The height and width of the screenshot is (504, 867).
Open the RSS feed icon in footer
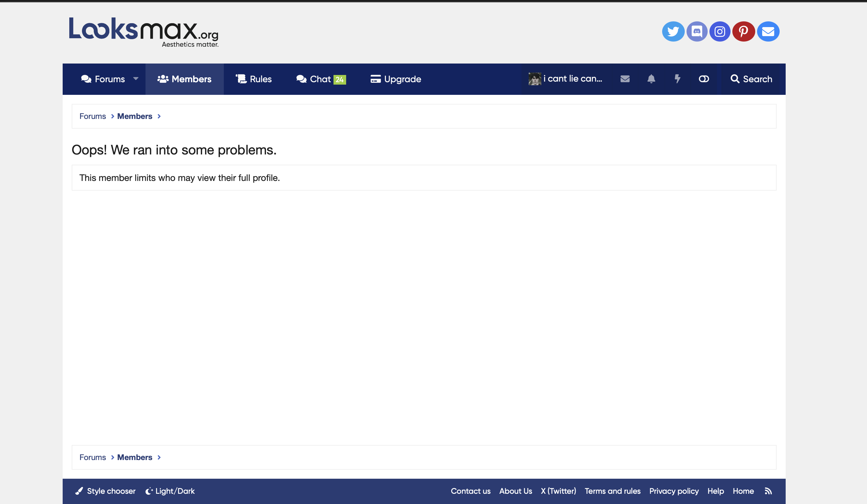pos(768,491)
